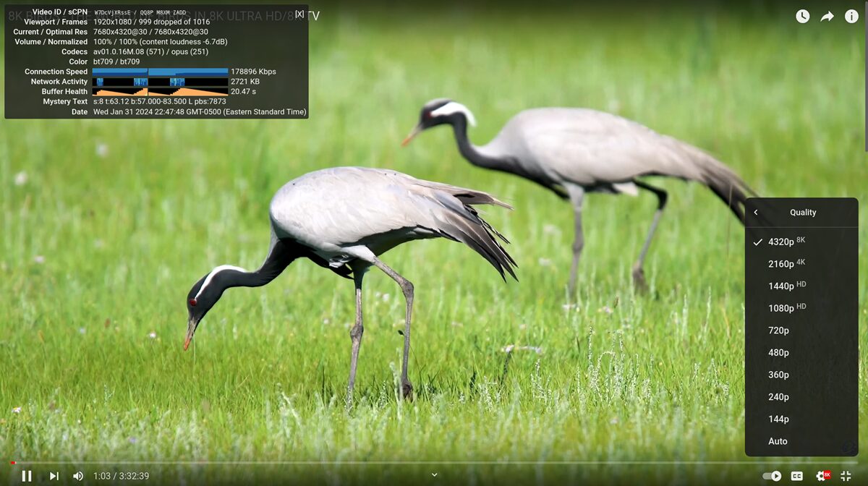Click the 7680x4320@30 resolution value
The height and width of the screenshot is (486, 868).
(150, 32)
